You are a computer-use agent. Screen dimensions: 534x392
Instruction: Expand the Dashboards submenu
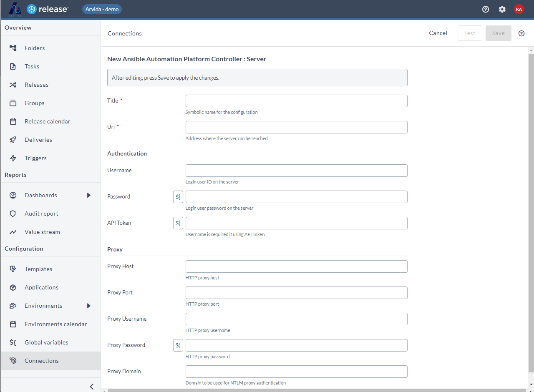click(88, 195)
